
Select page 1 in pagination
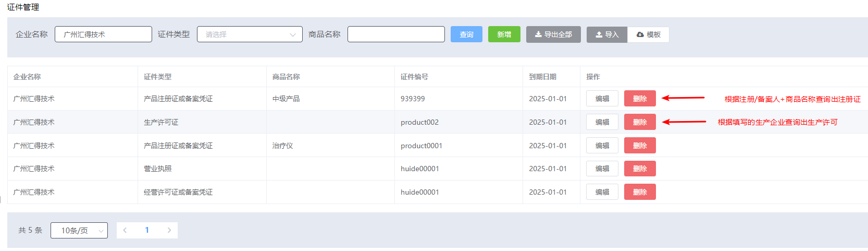coord(147,230)
